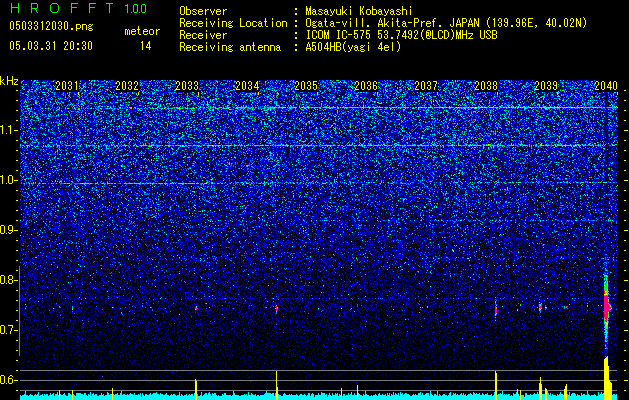Click the 1.1 kHz frequency tick label
Screen dimensions: 629x400
8,130
